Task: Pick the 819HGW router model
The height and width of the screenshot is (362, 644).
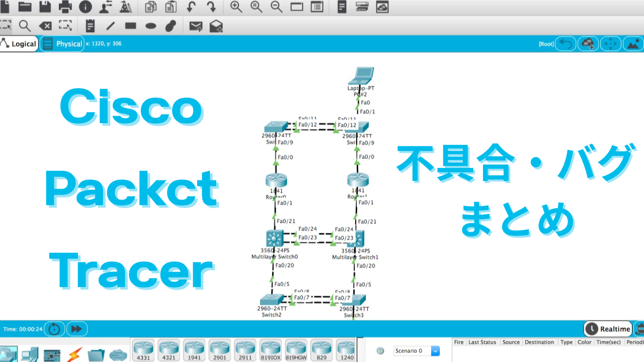Action: [296, 350]
